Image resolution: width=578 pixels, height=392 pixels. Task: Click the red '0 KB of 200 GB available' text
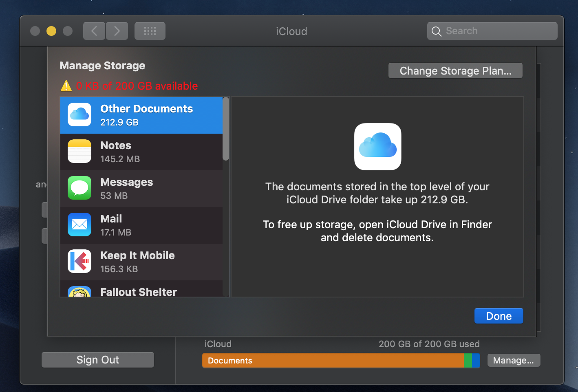(x=137, y=86)
